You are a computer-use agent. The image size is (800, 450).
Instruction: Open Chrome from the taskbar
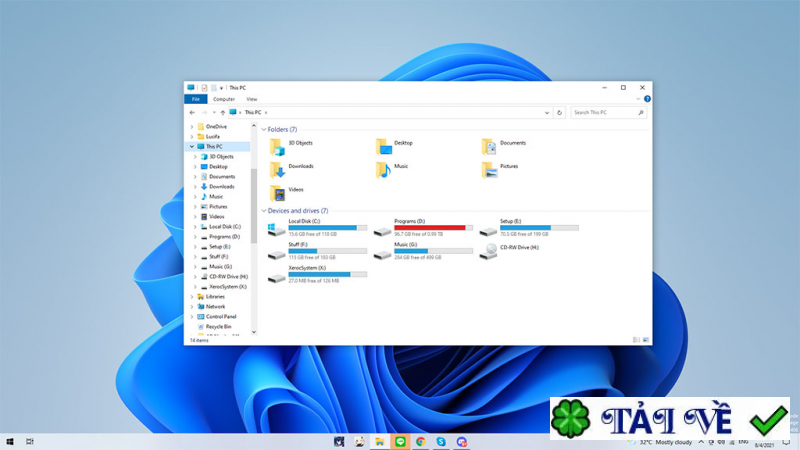(x=420, y=441)
